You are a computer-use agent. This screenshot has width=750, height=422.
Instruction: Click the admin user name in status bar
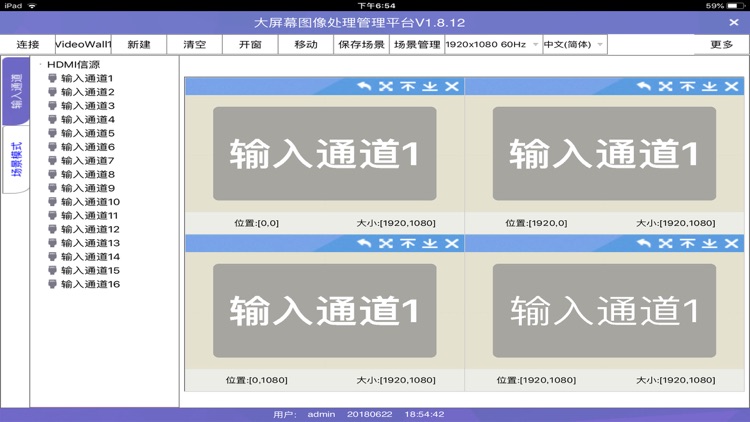(321, 414)
